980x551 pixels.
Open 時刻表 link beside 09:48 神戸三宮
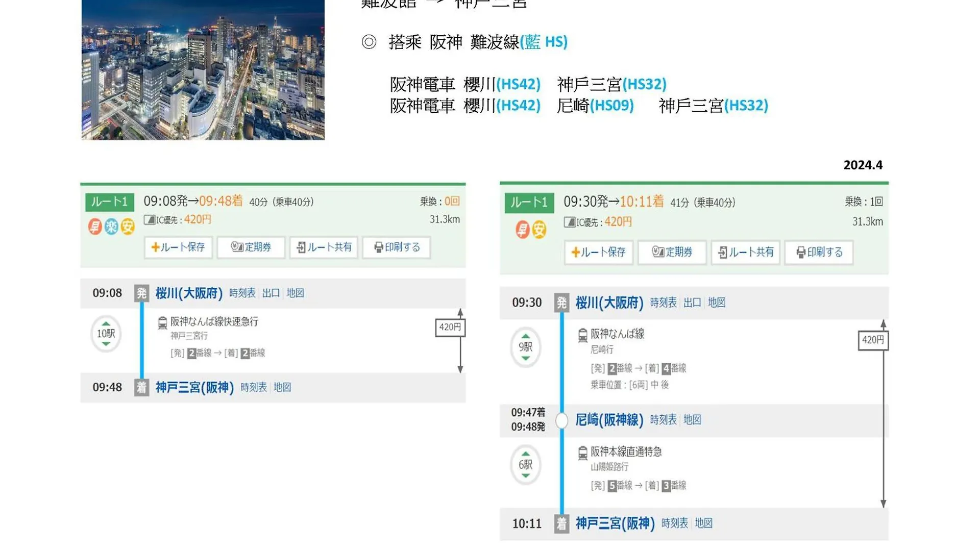click(x=254, y=388)
